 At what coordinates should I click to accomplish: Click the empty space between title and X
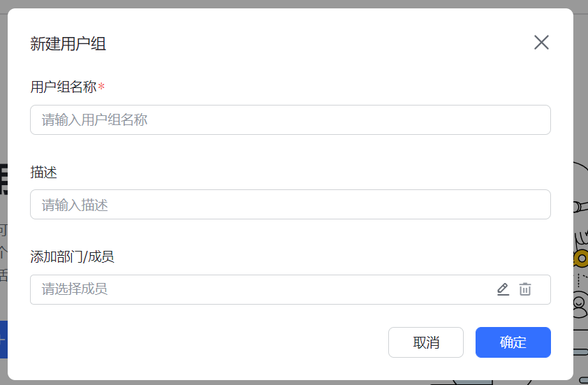point(318,43)
